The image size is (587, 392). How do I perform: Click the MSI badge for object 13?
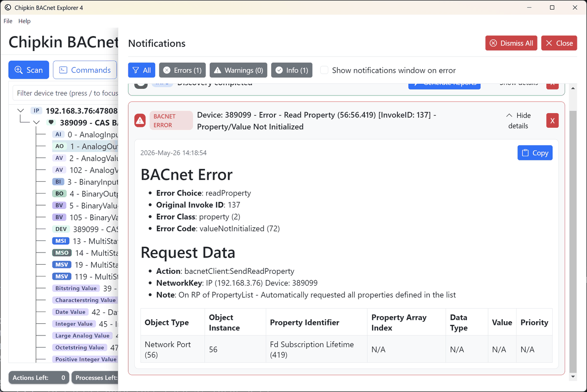(x=61, y=241)
